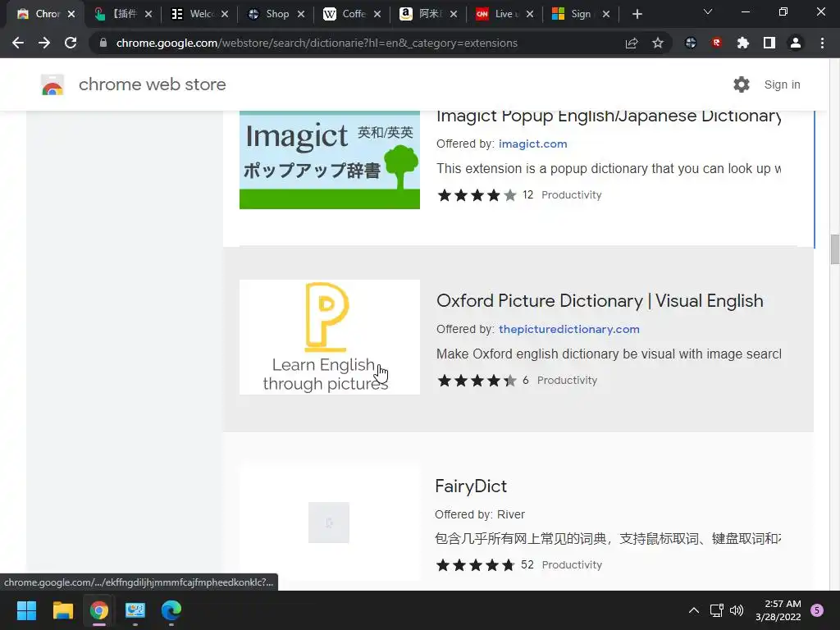This screenshot has height=630, width=840.
Task: Close the Welcome tab
Action: point(225,15)
